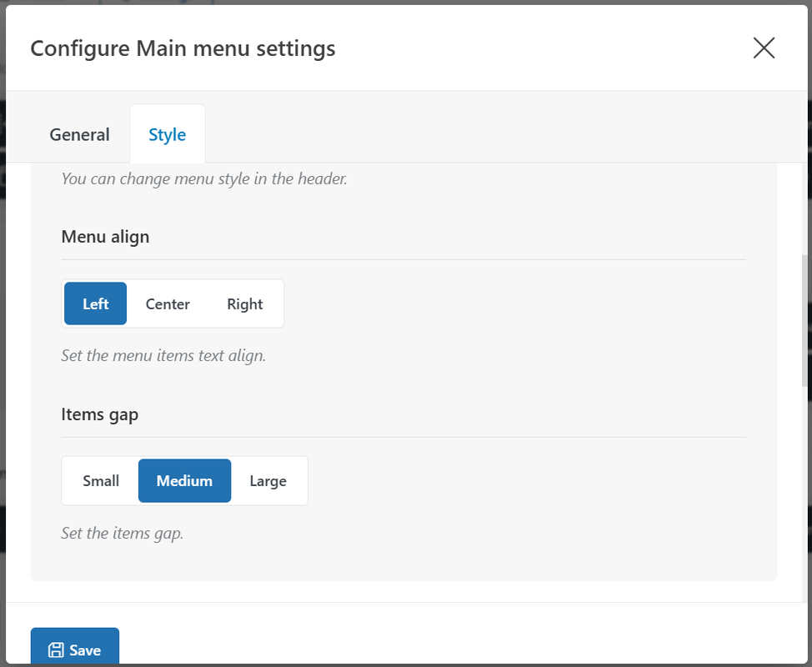The image size is (812, 667).
Task: Click the Items gap heading
Action: tap(99, 414)
